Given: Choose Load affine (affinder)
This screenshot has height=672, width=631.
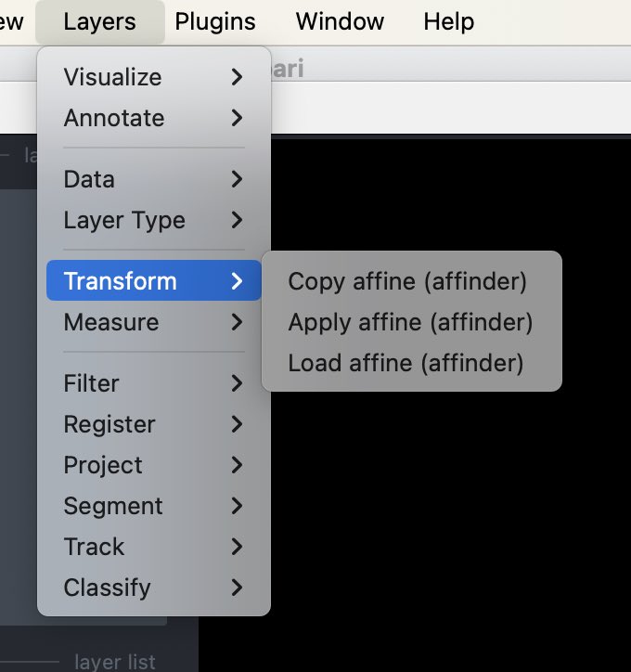Looking at the screenshot, I should pos(406,363).
